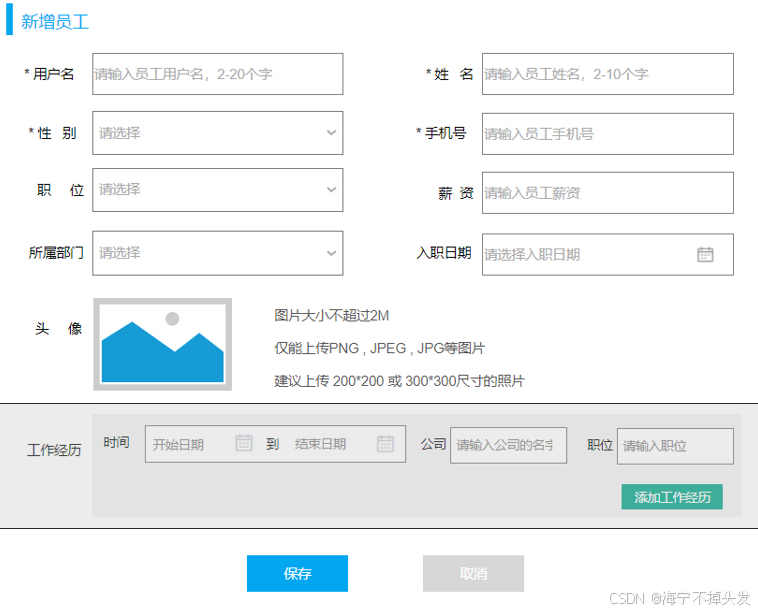Expand the 性别 dropdown arrow
Image resolution: width=758 pixels, height=612 pixels.
pyautogui.click(x=331, y=133)
